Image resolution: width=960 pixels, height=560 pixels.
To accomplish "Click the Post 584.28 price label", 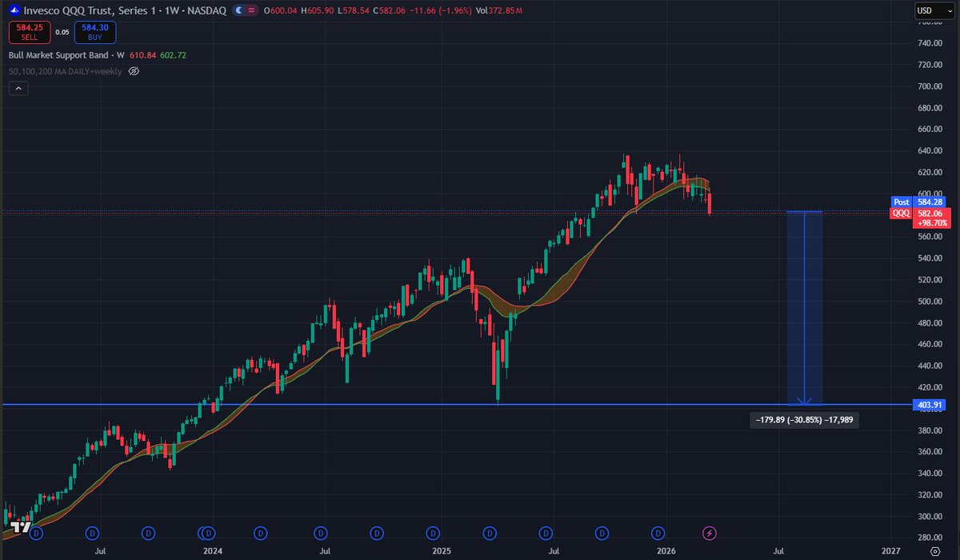I will (x=920, y=202).
